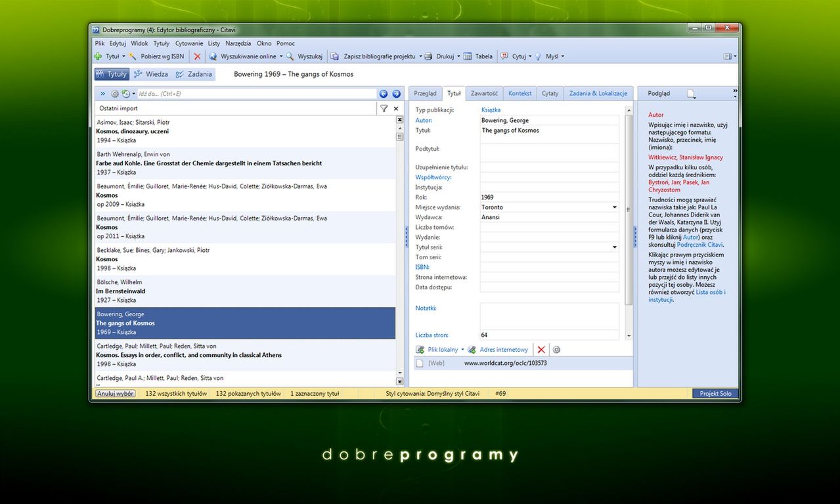Open the Kontekst tab
The image size is (840, 504).
tap(520, 93)
